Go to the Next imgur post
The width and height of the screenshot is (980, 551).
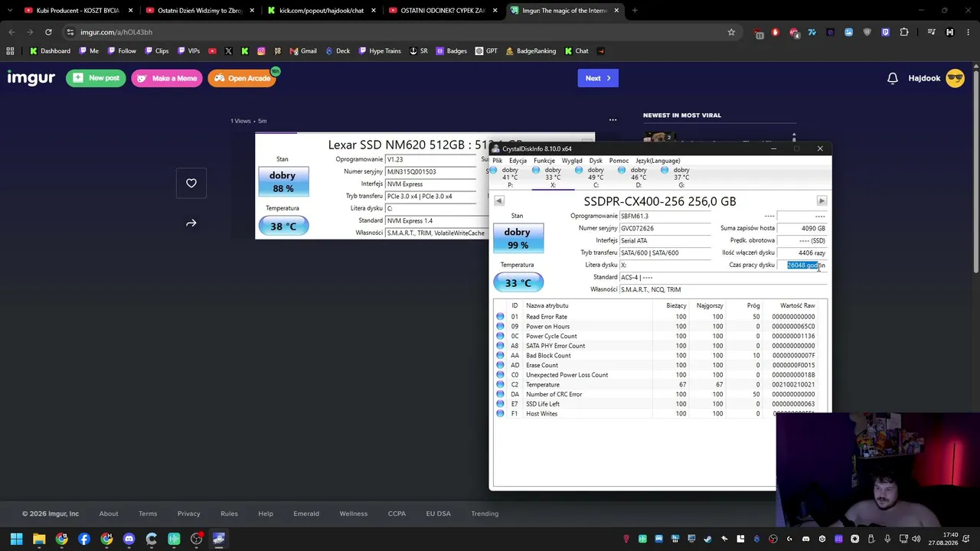pyautogui.click(x=598, y=78)
